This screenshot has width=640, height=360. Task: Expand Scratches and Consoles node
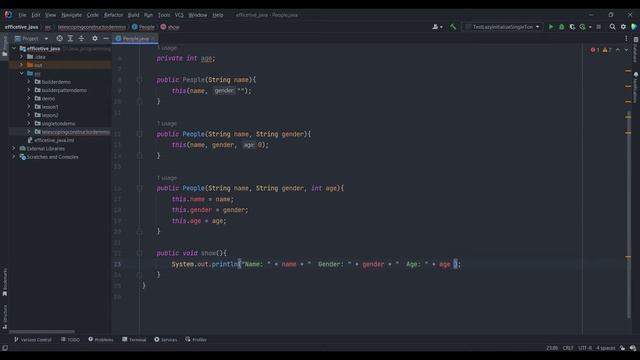14,157
